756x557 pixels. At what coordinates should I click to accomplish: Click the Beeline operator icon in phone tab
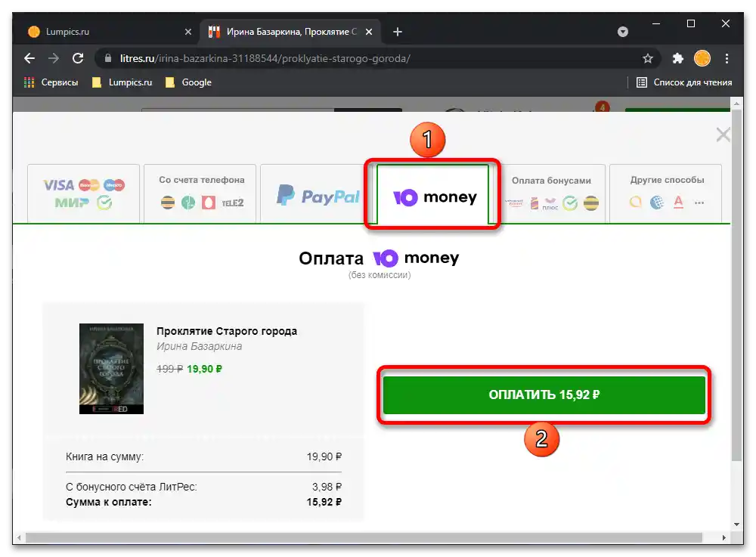pyautogui.click(x=168, y=203)
